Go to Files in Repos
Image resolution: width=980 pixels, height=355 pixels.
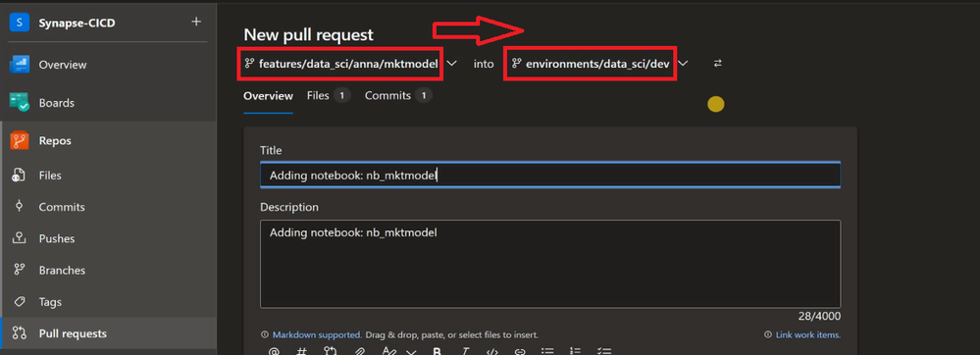pyautogui.click(x=50, y=176)
